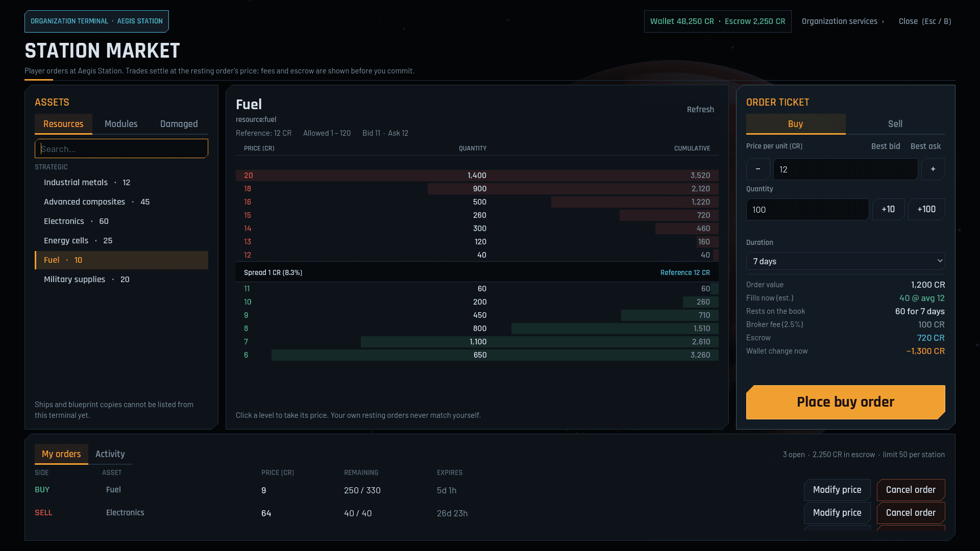Open Organization services menu
980x551 pixels.
(843, 21)
